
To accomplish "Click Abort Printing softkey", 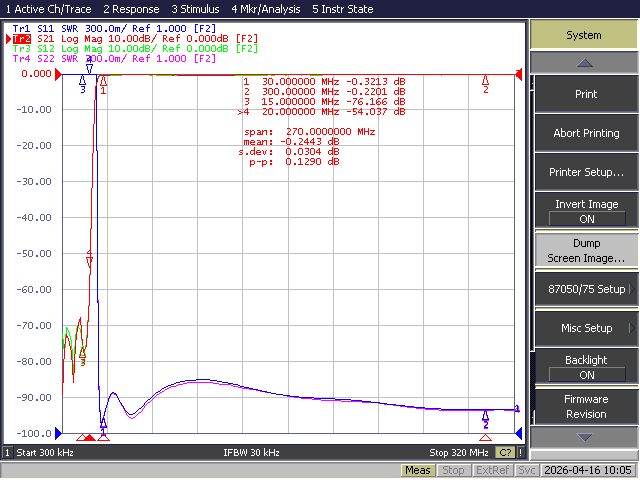I will coord(586,133).
